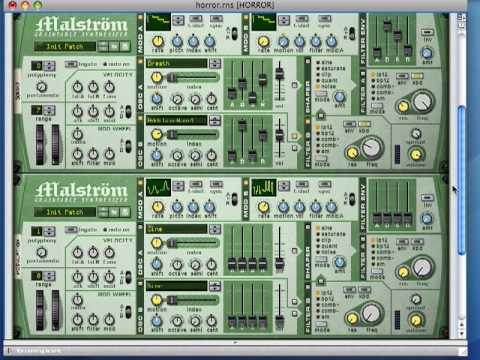
Task: Click Filter B mode button on upper Malström
Action: (321, 158)
